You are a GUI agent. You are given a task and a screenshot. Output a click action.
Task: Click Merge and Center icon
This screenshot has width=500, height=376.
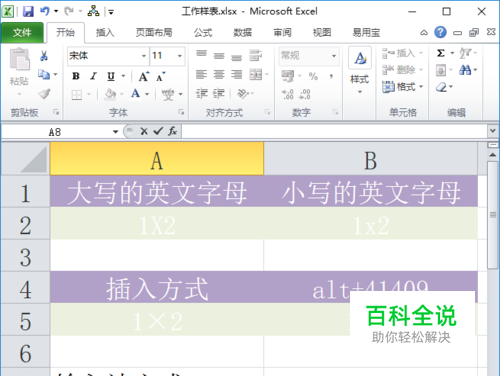tap(256, 74)
